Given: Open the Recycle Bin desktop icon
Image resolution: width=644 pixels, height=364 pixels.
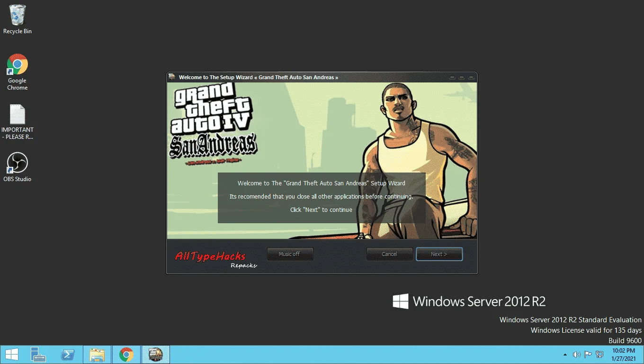Looking at the screenshot, I should (x=18, y=19).
